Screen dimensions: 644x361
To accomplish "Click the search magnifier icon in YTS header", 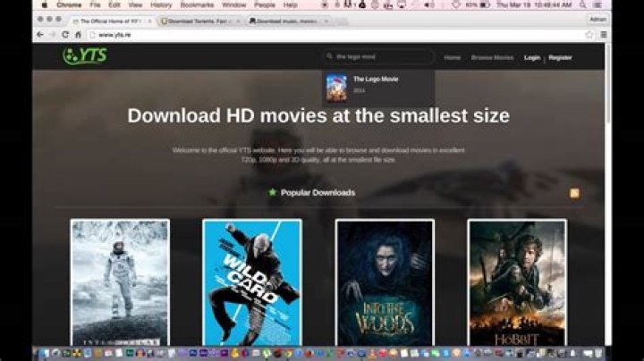I will pos(329,56).
